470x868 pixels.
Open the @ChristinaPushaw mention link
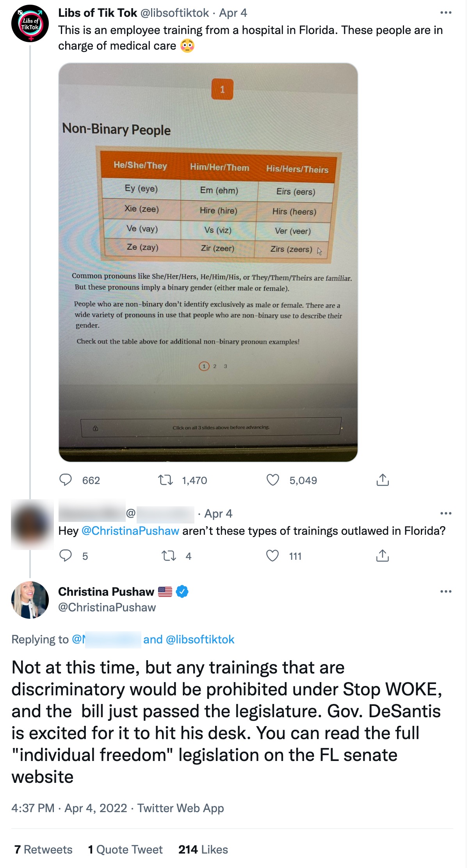pyautogui.click(x=130, y=531)
